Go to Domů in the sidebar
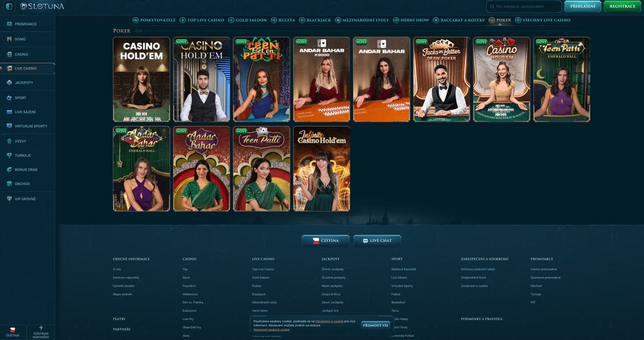The image size is (644, 340). point(28,39)
